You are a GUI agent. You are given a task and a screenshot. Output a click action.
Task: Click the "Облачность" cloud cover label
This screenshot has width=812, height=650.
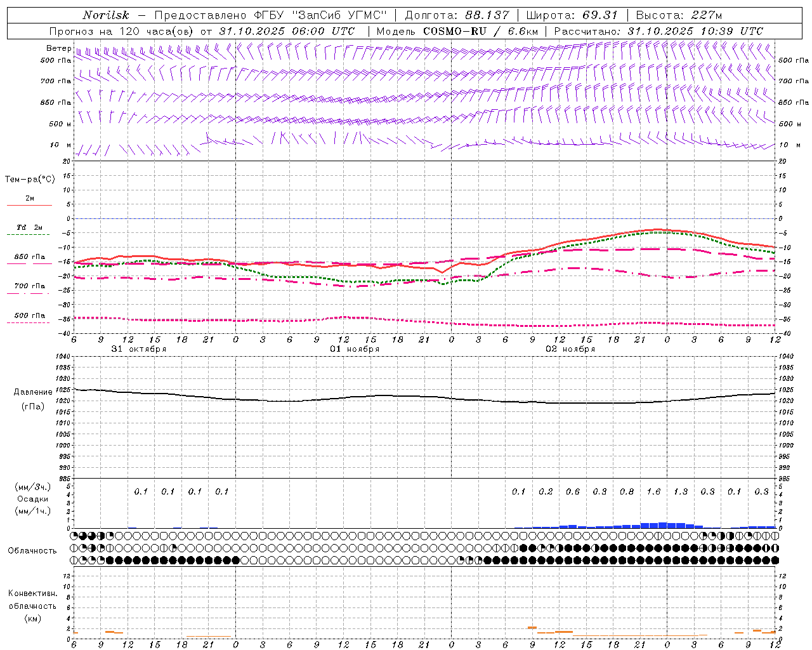tap(32, 551)
